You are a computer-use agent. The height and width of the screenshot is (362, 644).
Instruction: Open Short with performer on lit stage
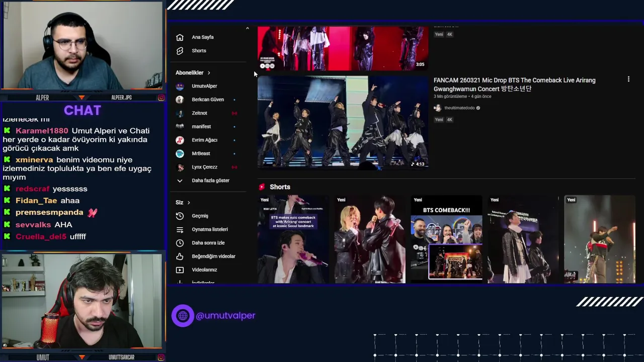pyautogui.click(x=599, y=239)
